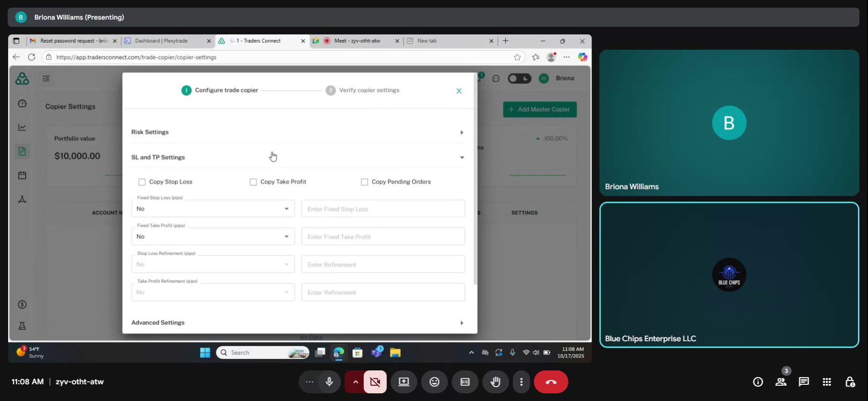Open the Stop Loss Refinement (pips) dropdown
The image size is (868, 401).
(x=213, y=264)
